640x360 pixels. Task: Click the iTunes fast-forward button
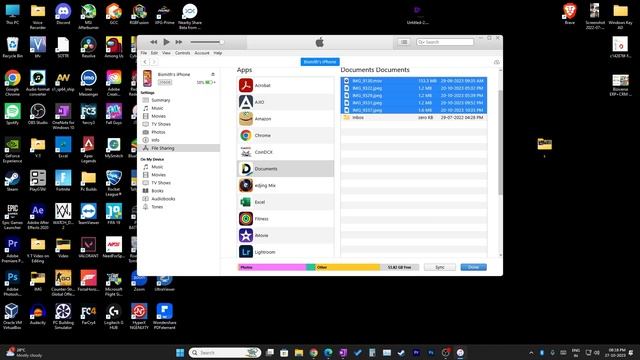coord(179,42)
